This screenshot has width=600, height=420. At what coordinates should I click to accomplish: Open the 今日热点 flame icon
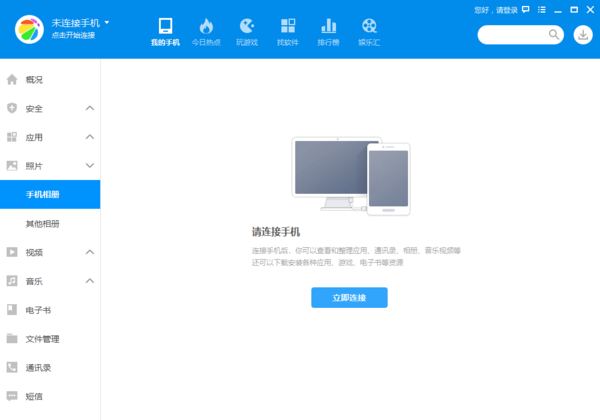(206, 26)
